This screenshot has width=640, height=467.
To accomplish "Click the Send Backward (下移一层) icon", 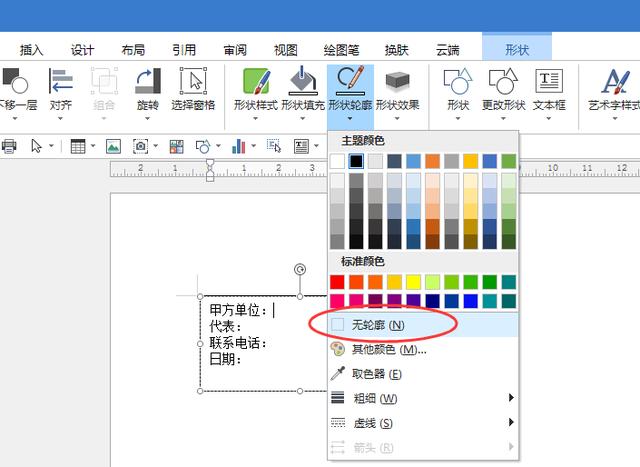I will pyautogui.click(x=15, y=81).
